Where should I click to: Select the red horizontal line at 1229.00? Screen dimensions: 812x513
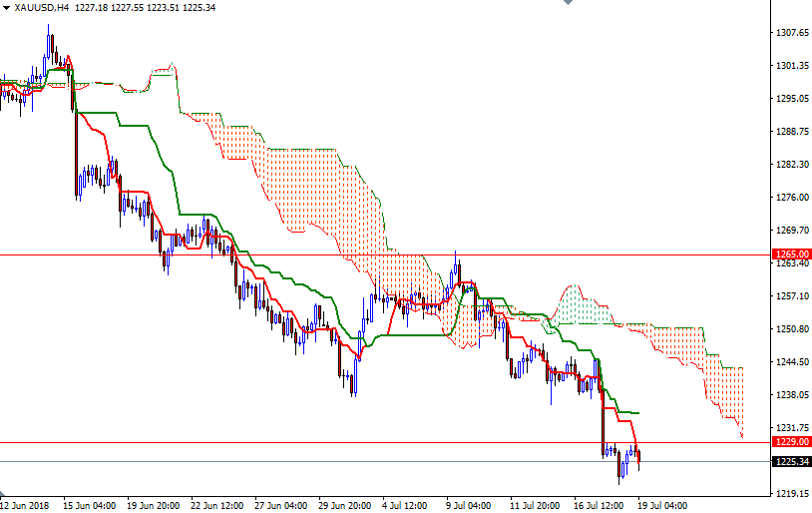tap(299, 442)
